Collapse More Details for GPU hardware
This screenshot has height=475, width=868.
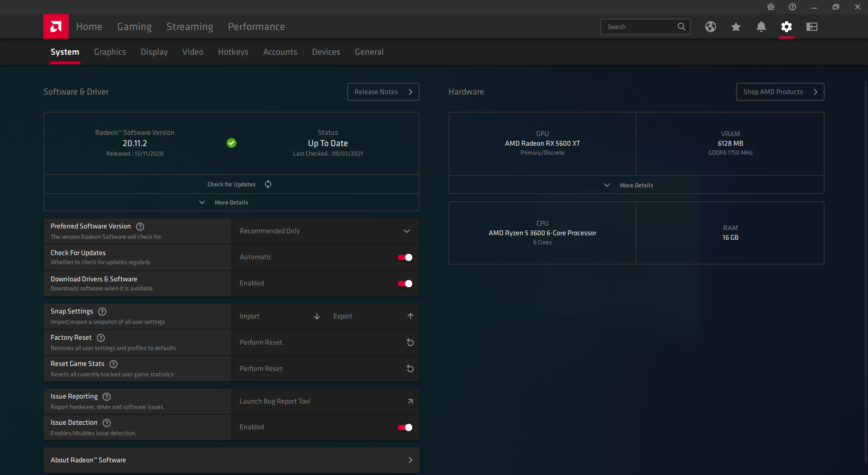[636, 185]
